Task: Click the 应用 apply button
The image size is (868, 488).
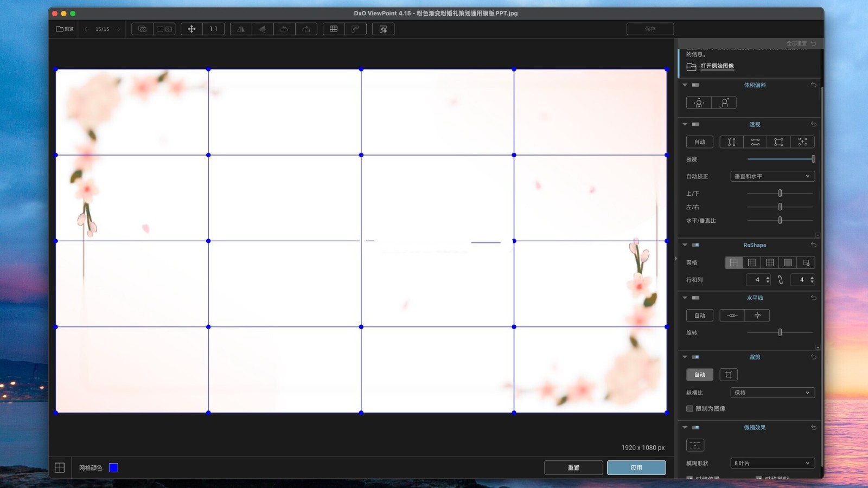Action: [x=636, y=467]
